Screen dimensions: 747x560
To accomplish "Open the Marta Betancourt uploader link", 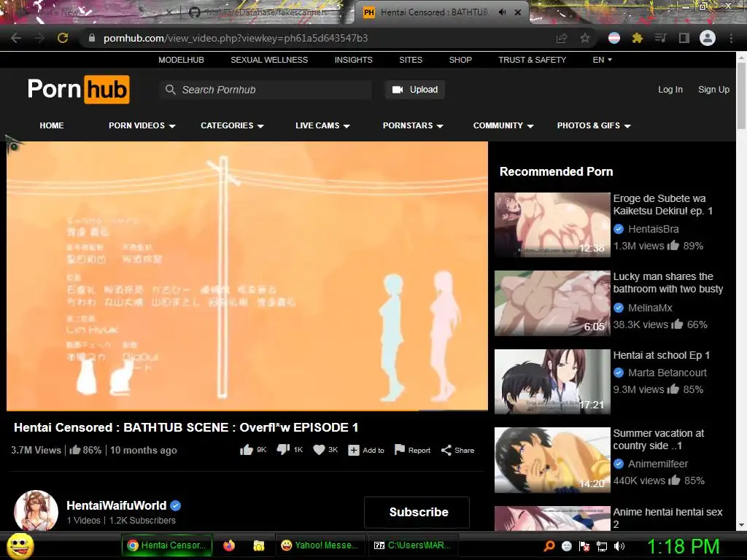I will pos(667,373).
